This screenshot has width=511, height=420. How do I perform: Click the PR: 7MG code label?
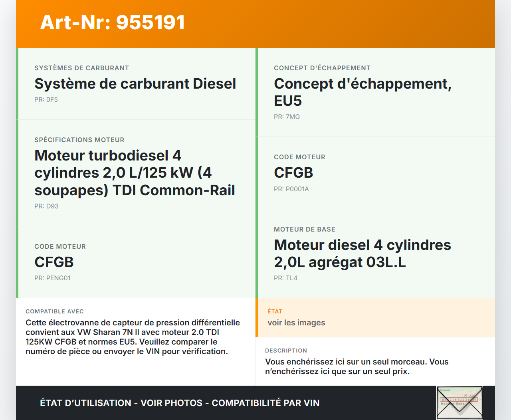coord(287,117)
